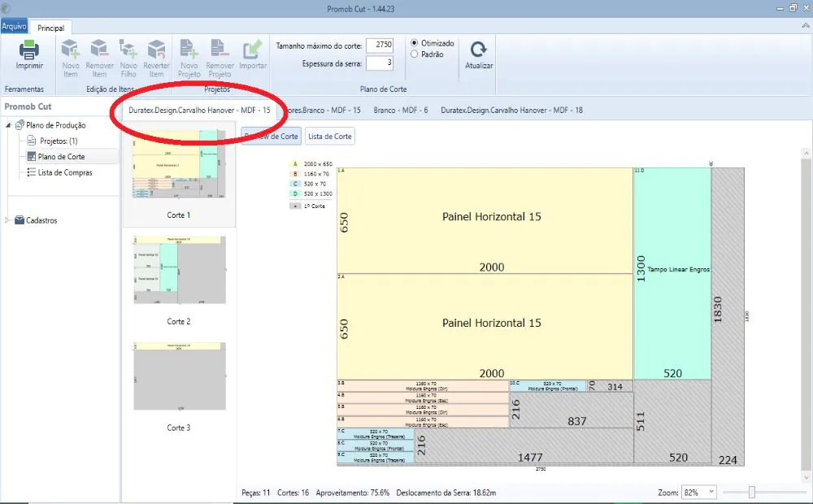The image size is (813, 504).
Task: Open the Lista de Corte view
Action: [x=329, y=137]
